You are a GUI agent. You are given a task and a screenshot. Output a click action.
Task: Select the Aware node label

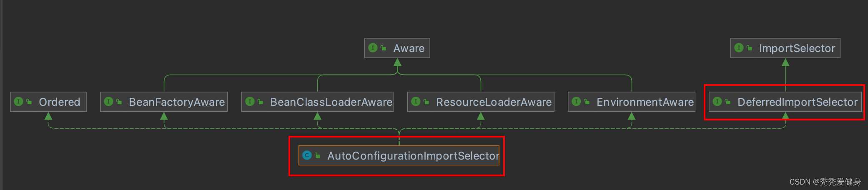click(x=409, y=48)
